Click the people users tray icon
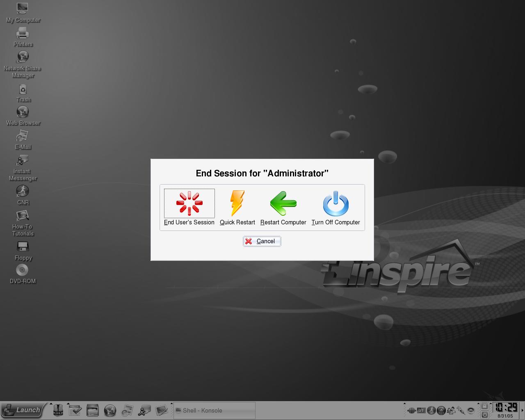 tap(451, 410)
